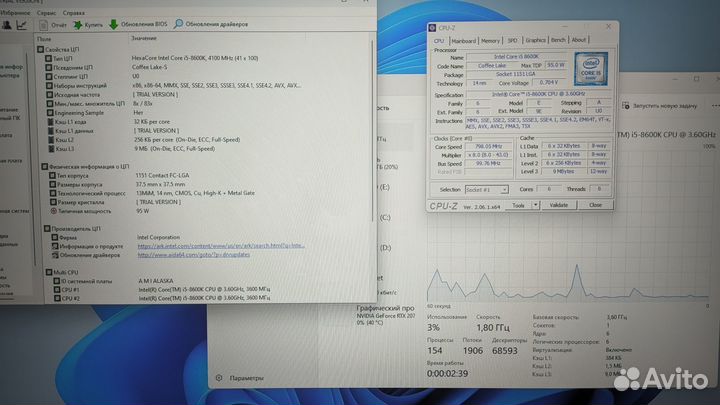Select the Физическая информация о ЦП section icon
The width and height of the screenshot is (720, 405).
[45, 167]
